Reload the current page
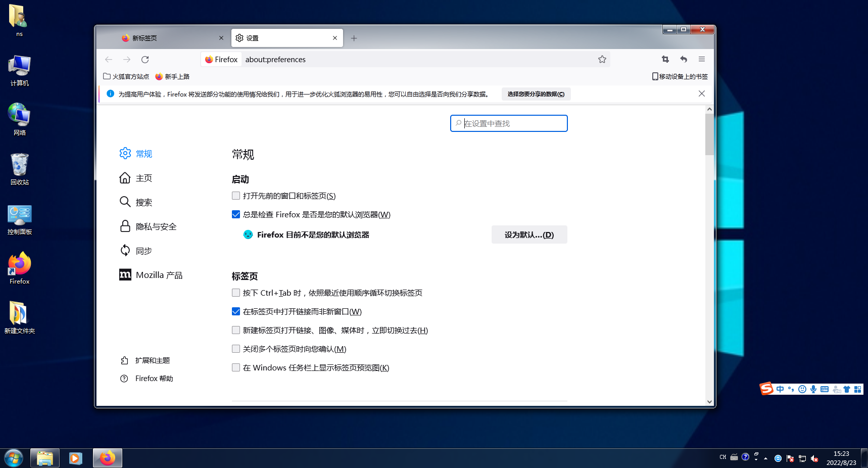 click(x=145, y=60)
